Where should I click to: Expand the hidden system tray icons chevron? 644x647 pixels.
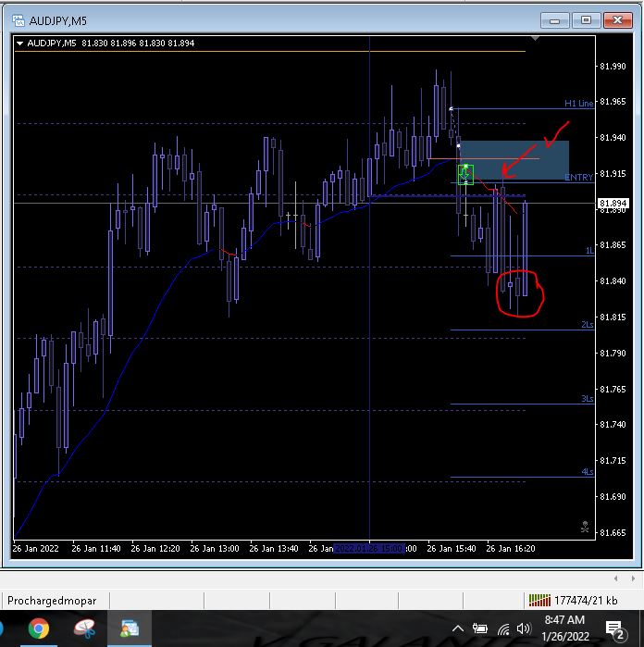[x=457, y=628]
